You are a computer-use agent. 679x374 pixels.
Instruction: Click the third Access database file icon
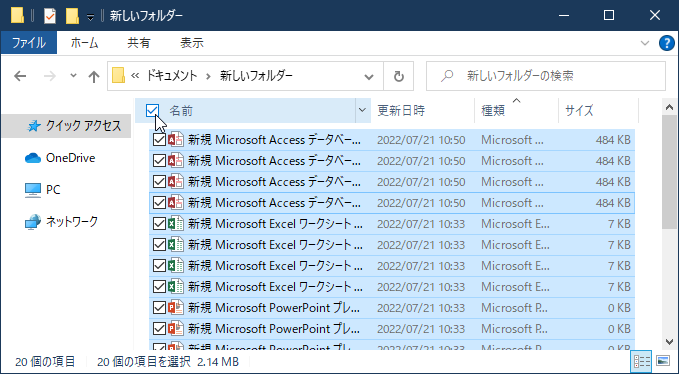pyautogui.click(x=176, y=182)
